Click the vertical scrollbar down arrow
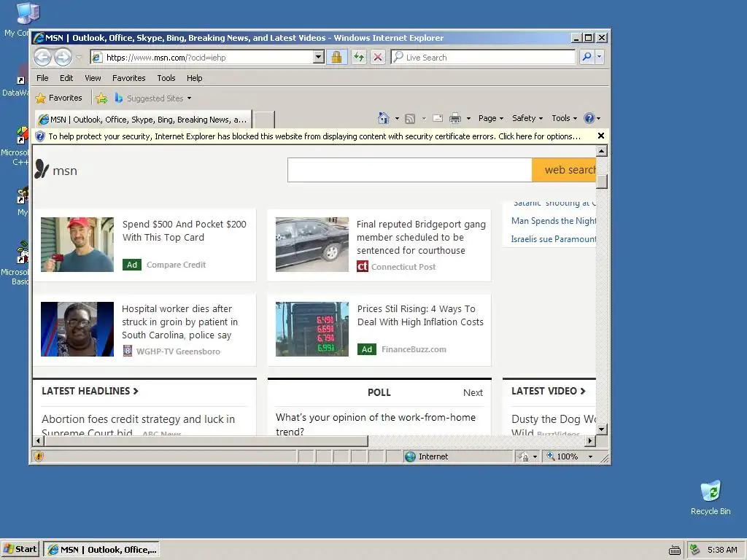This screenshot has height=560, width=747. click(x=602, y=429)
